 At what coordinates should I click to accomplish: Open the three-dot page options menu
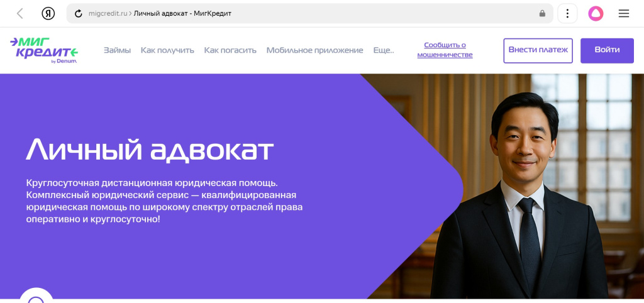click(567, 14)
